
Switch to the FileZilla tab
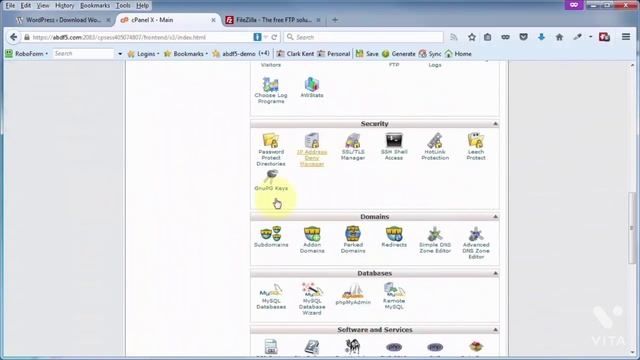point(273,20)
